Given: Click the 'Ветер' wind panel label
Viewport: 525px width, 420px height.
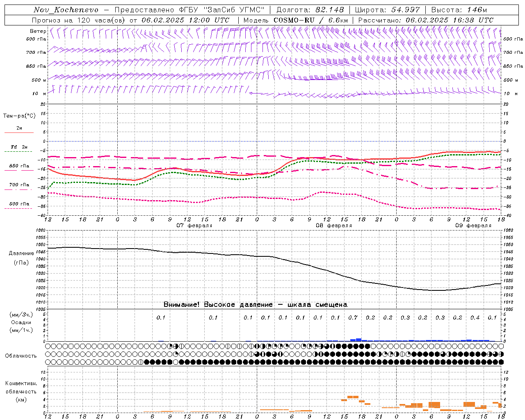Looking at the screenshot, I should pyautogui.click(x=38, y=31).
